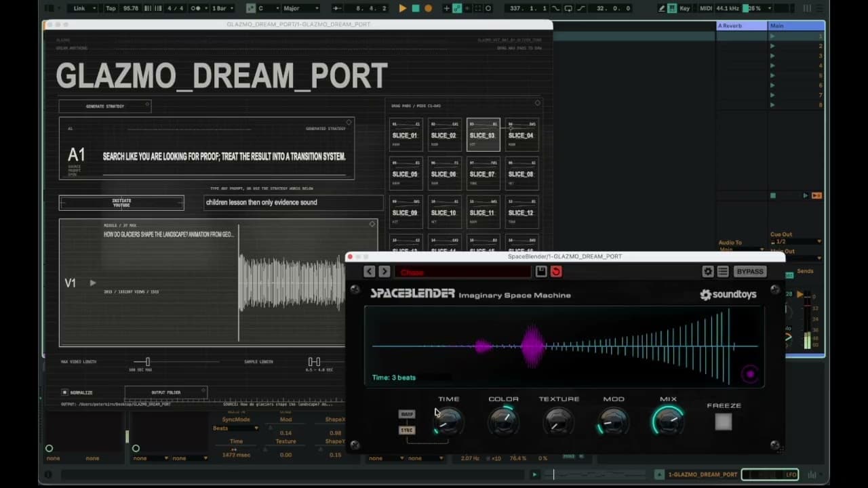Adjust the Sample Length range slider

[x=314, y=362]
